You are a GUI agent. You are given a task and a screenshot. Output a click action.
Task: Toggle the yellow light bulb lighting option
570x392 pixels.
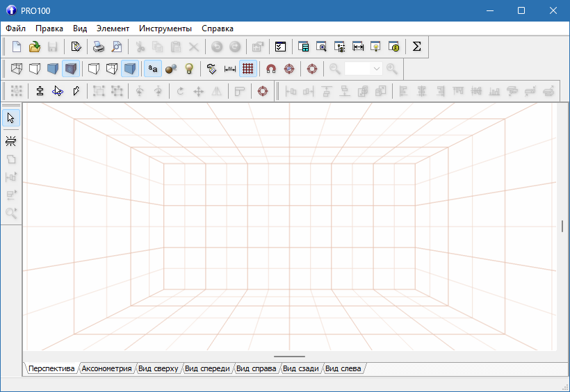(x=189, y=69)
